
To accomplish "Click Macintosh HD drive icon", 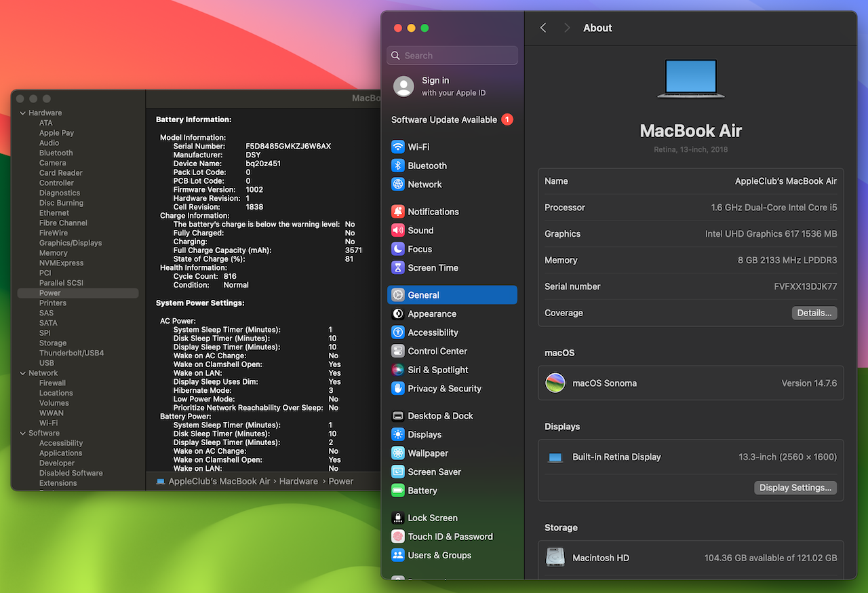I will (x=555, y=558).
